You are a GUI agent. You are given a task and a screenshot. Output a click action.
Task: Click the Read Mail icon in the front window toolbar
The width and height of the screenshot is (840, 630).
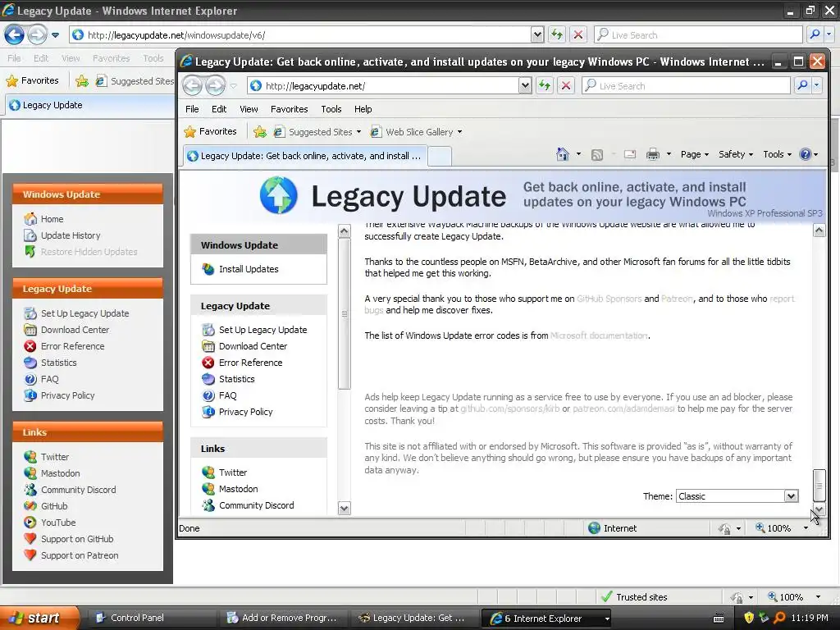click(x=630, y=154)
